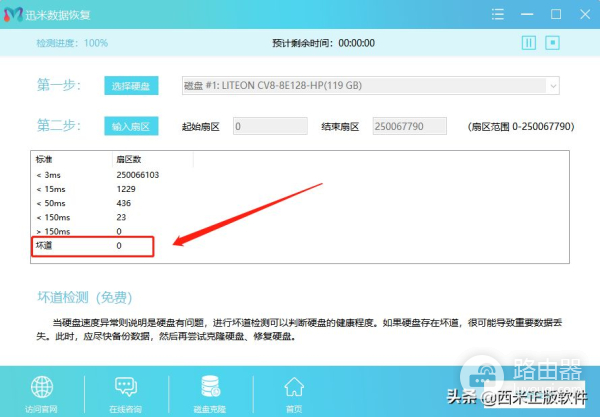
Task: Click the 坏道检测 (免费) heading
Action: coord(85,297)
